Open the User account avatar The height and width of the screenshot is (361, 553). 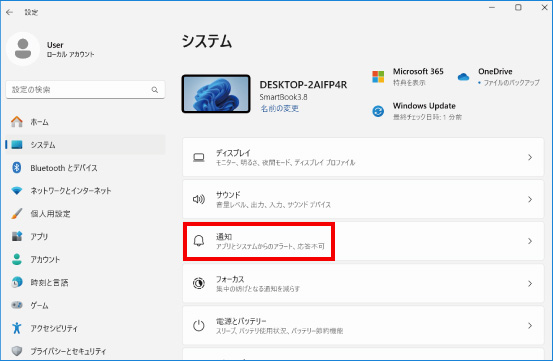[x=23, y=49]
